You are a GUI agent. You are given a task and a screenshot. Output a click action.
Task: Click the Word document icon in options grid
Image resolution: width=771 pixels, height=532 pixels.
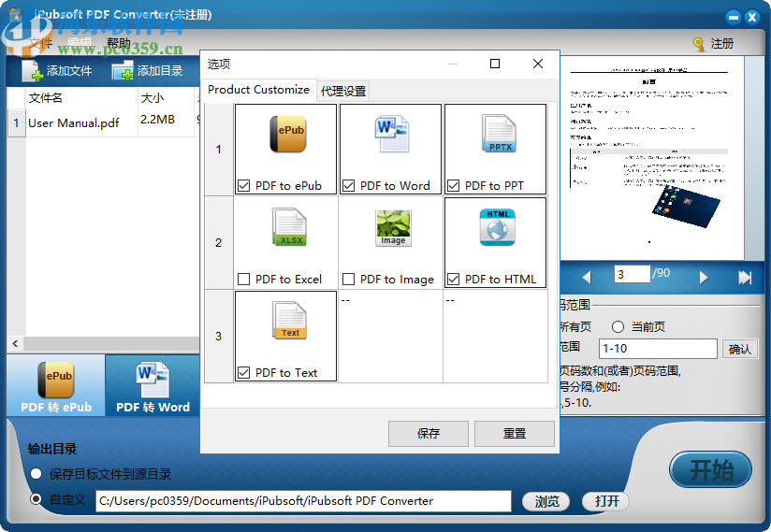pos(392,134)
